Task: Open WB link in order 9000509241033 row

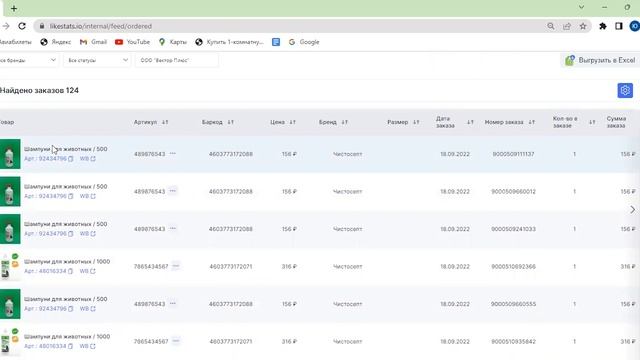Action: click(x=87, y=234)
